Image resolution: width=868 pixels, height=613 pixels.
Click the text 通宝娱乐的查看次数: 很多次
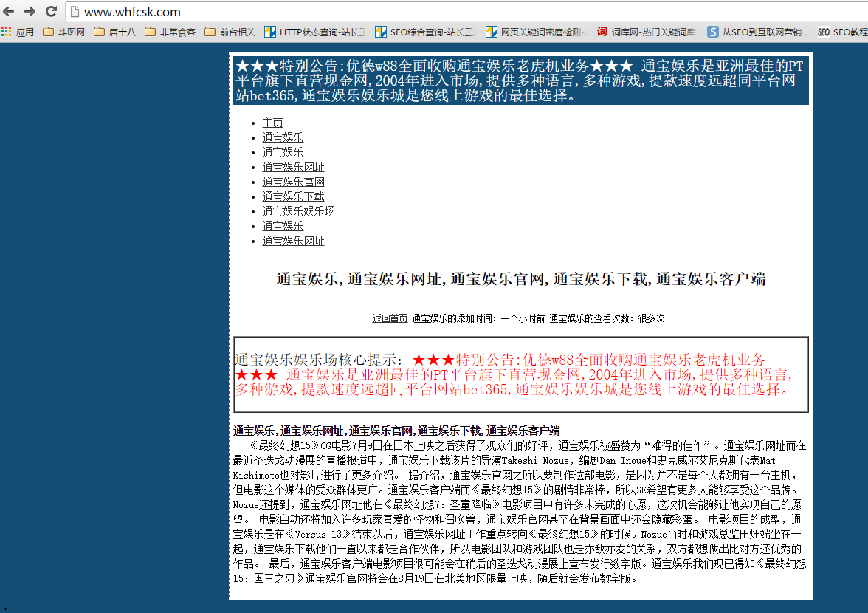click(x=607, y=318)
